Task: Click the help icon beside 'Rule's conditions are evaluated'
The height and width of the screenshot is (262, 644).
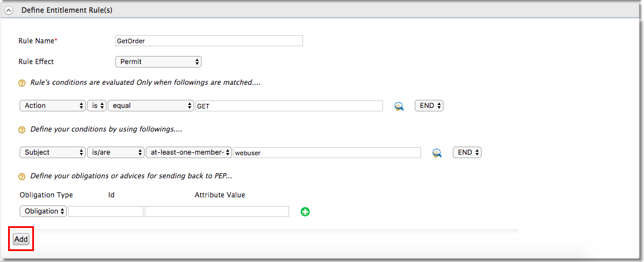Action: coord(22,83)
